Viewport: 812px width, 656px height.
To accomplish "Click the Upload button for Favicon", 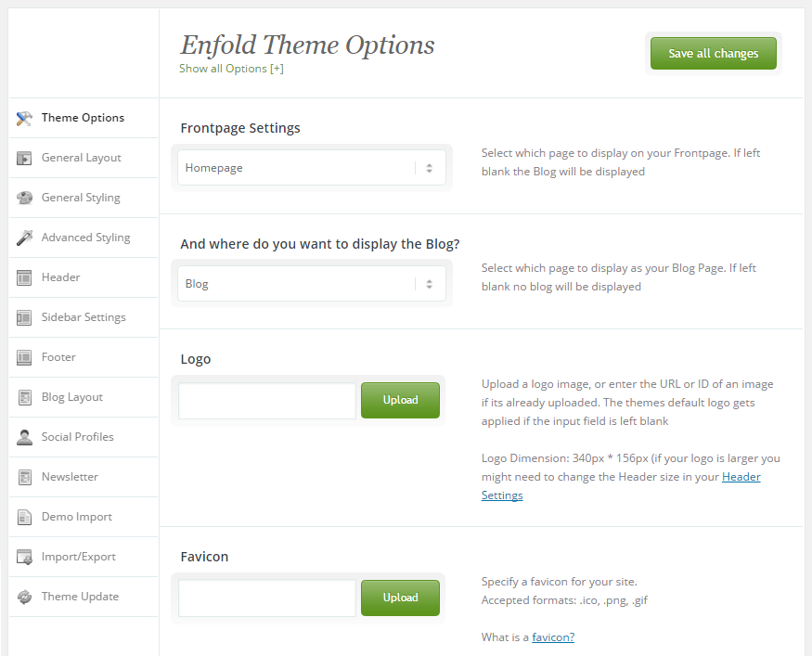I will [x=400, y=598].
